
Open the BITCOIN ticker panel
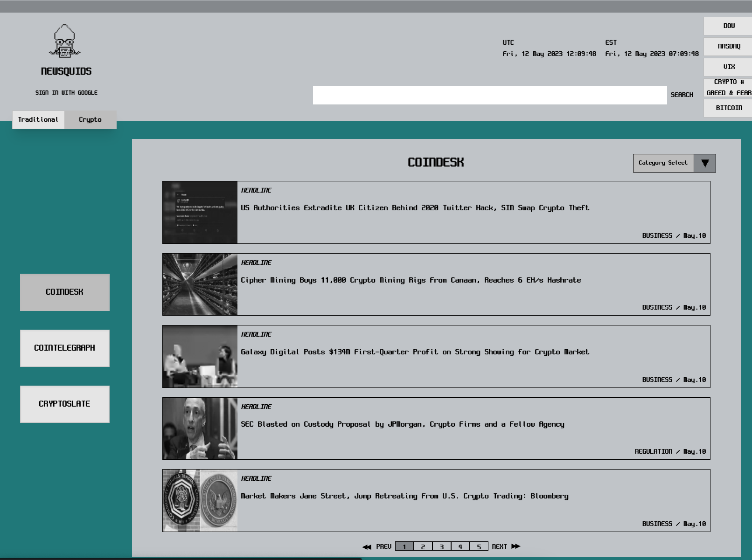coord(728,108)
